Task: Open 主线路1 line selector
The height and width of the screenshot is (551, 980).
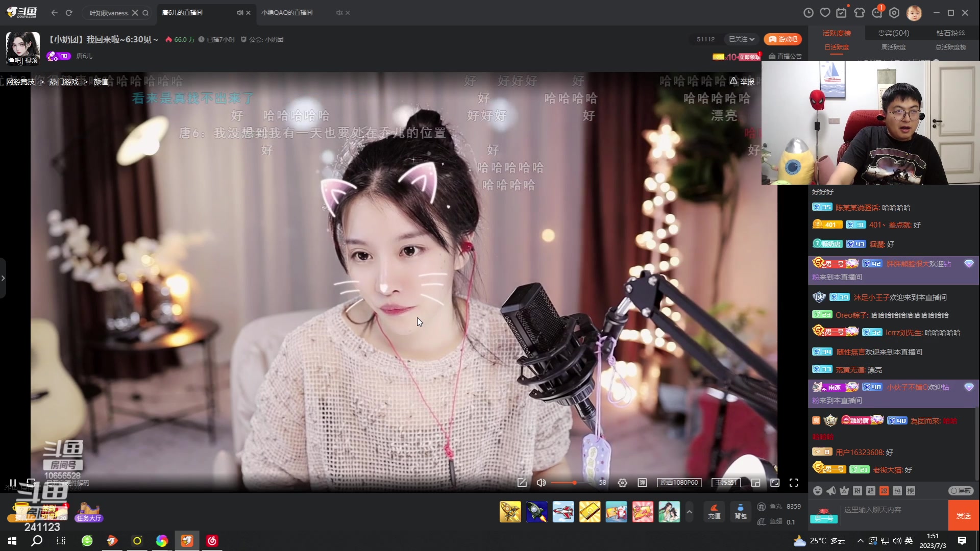Action: (726, 483)
